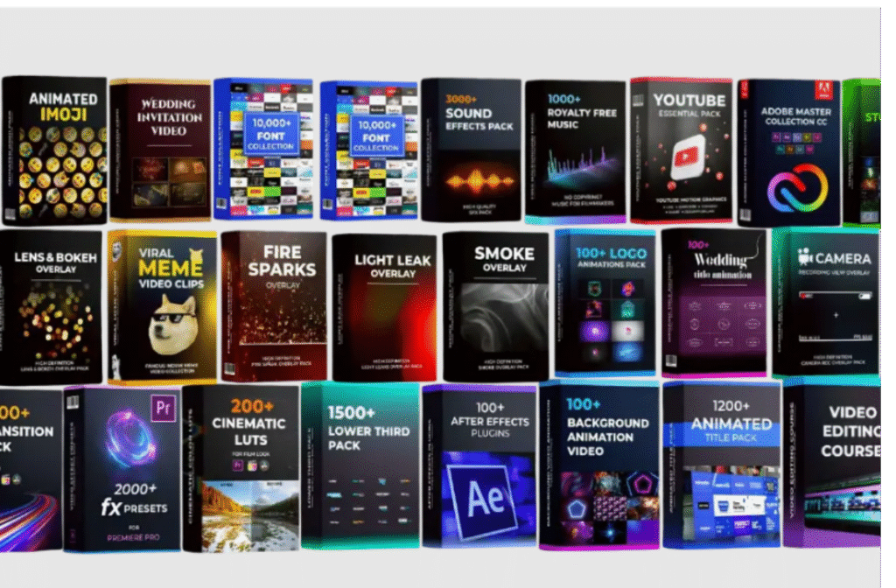Open the Smoke Overlay box

496,306
